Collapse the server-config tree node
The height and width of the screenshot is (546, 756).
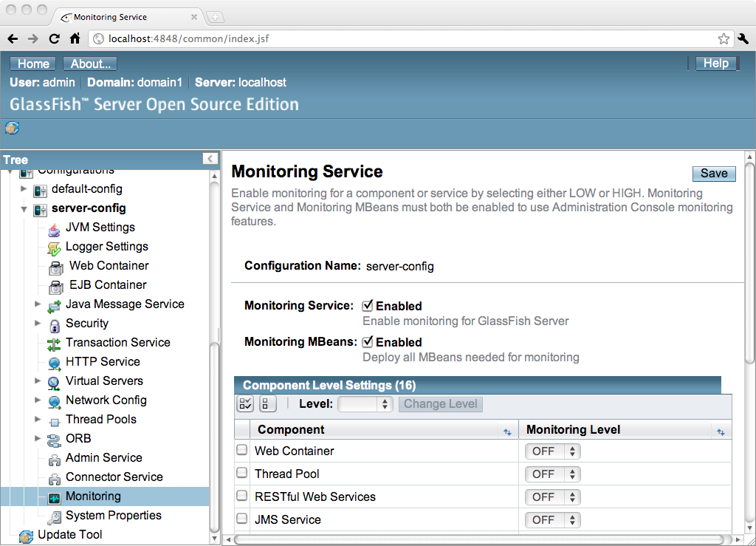(x=24, y=209)
